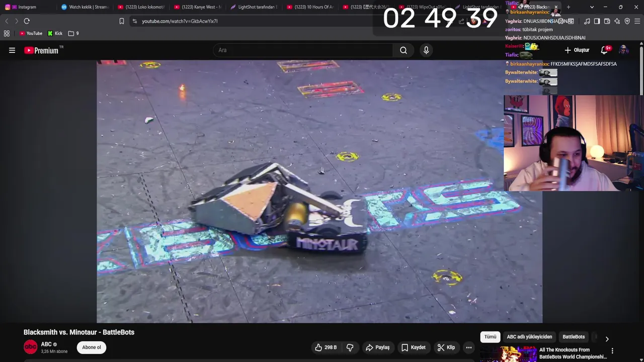644x362 pixels.
Task: Click the 3,26 Mn abone subscriber count
Action: click(x=54, y=351)
